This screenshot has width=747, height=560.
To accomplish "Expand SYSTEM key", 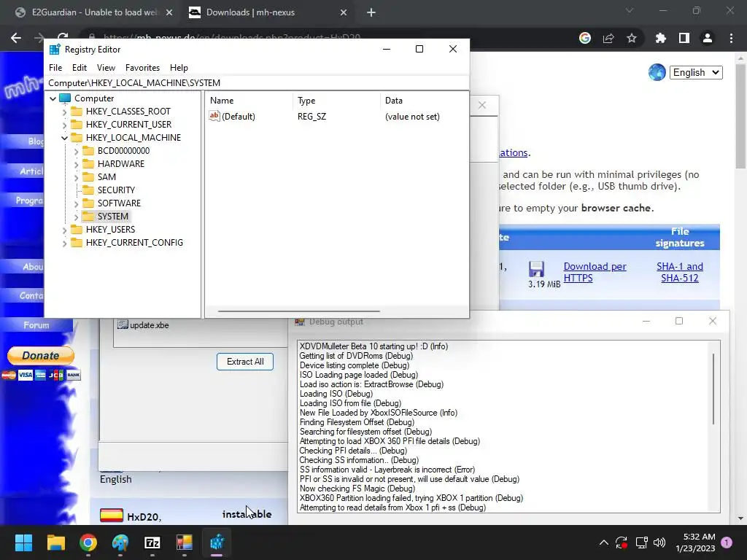I will coord(76,217).
